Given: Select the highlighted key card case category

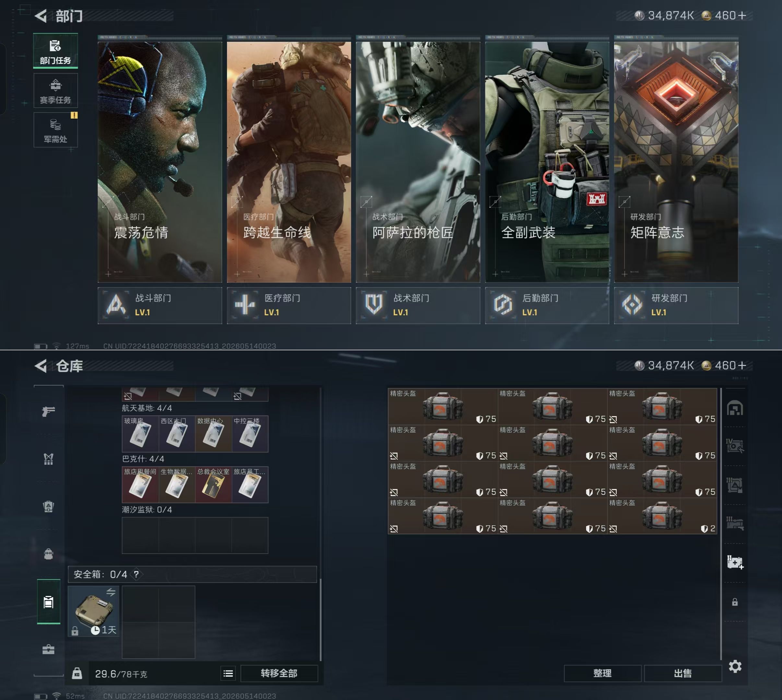Looking at the screenshot, I should 49,601.
